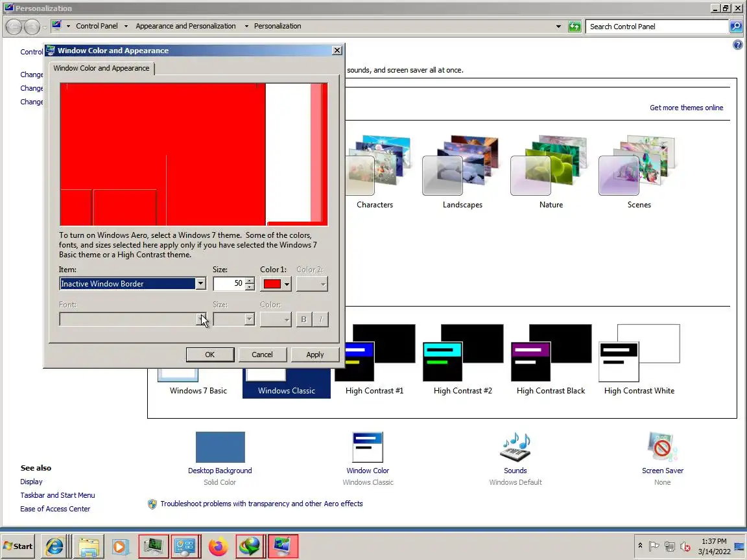Image resolution: width=747 pixels, height=560 pixels.
Task: Click OK in Window Color dialog
Action: click(x=209, y=355)
